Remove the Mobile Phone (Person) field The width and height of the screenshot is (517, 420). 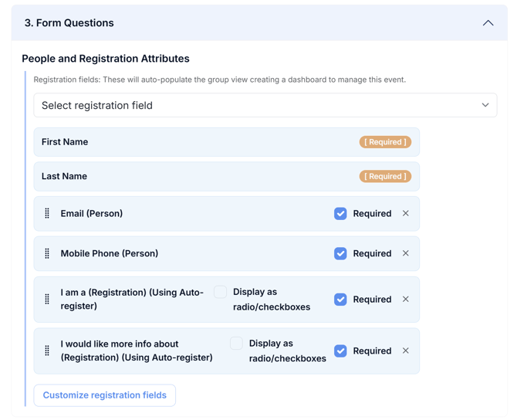[406, 253]
